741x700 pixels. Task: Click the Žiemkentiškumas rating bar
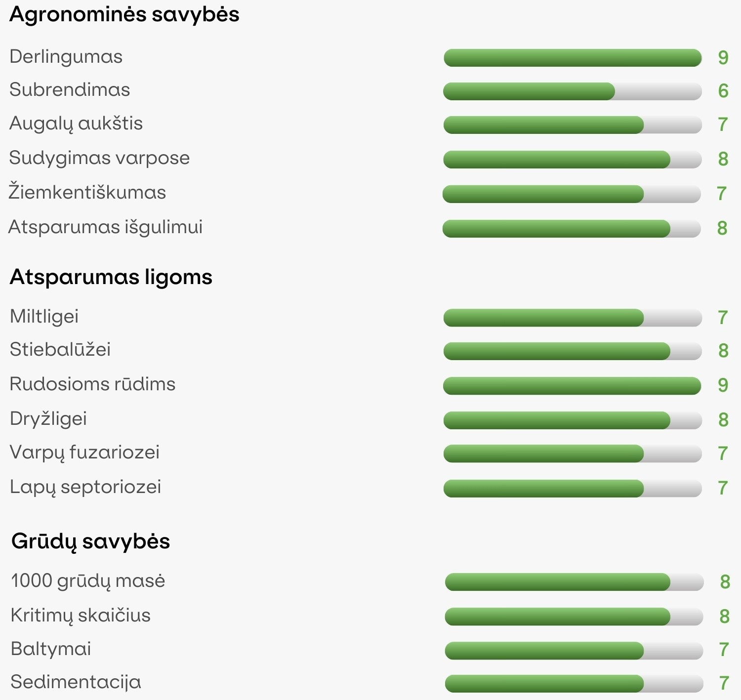(x=572, y=194)
